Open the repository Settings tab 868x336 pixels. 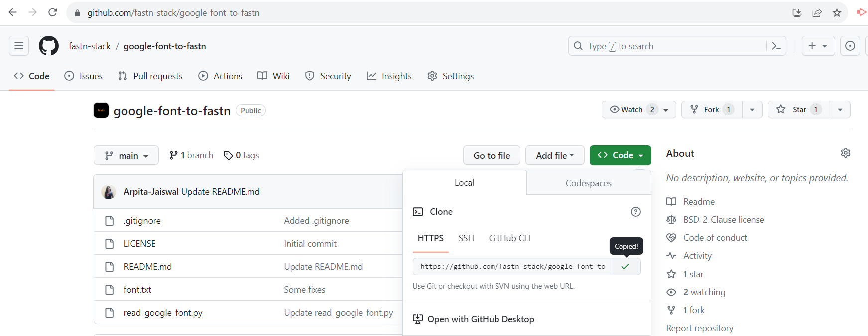tap(451, 76)
